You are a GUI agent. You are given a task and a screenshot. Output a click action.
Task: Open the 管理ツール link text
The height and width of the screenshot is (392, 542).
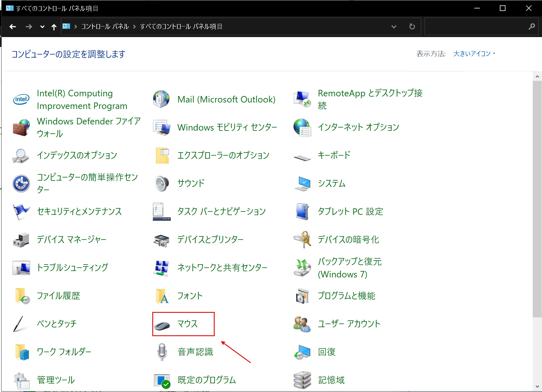click(x=56, y=380)
